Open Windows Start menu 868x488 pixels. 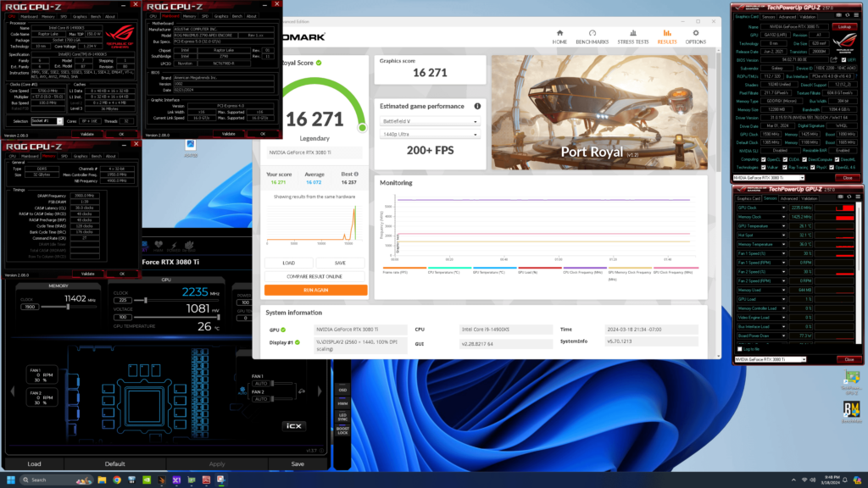click(x=10, y=480)
